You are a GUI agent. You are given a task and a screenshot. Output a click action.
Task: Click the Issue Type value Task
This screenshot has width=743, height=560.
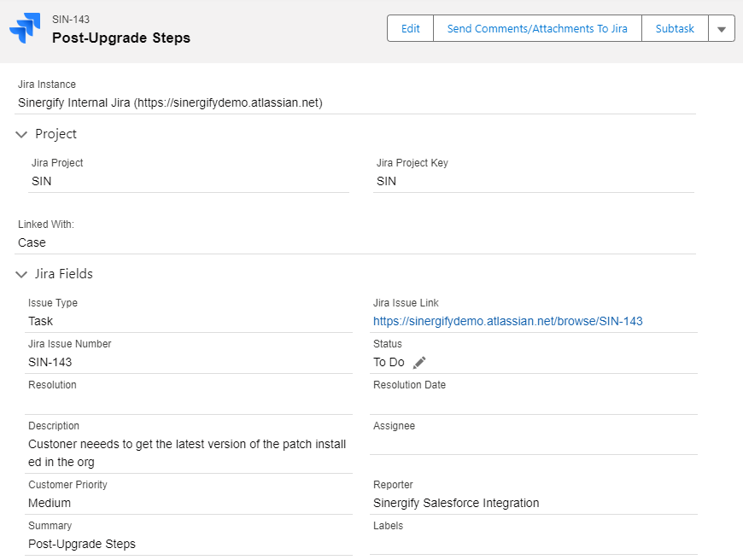[x=41, y=321]
